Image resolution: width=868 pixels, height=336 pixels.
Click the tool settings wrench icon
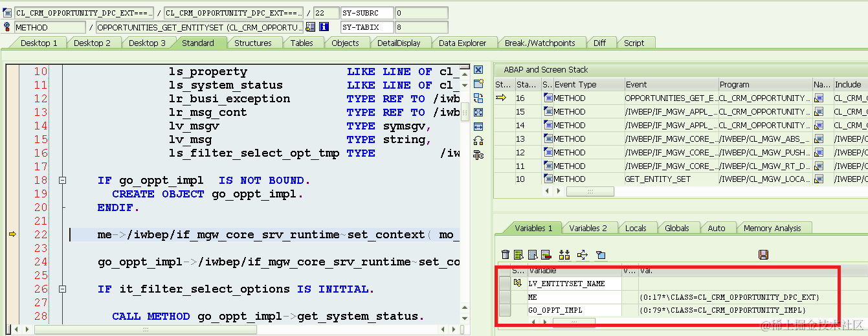point(478,155)
